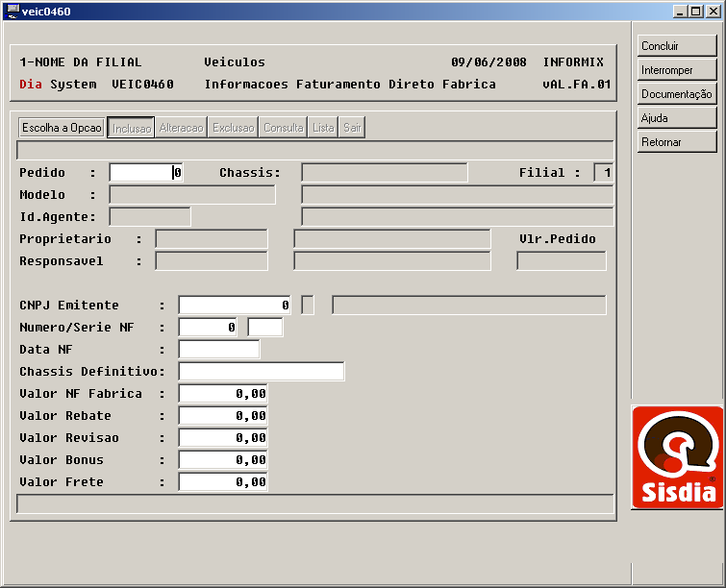
Task: Click the Id.Agente field
Action: (x=150, y=217)
